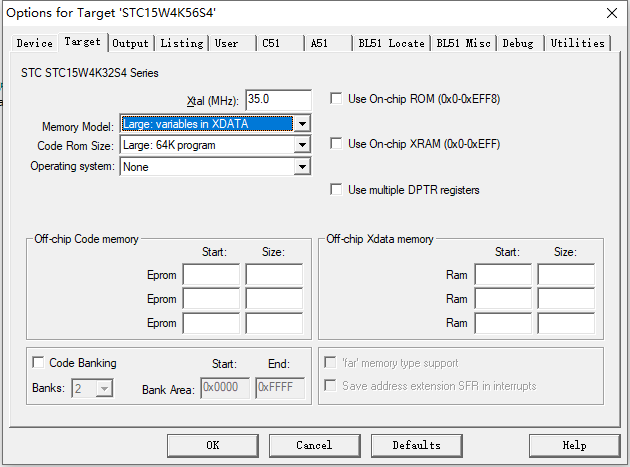Click second Ram Size field
Viewport: 630px width, 467px height.
click(x=566, y=299)
